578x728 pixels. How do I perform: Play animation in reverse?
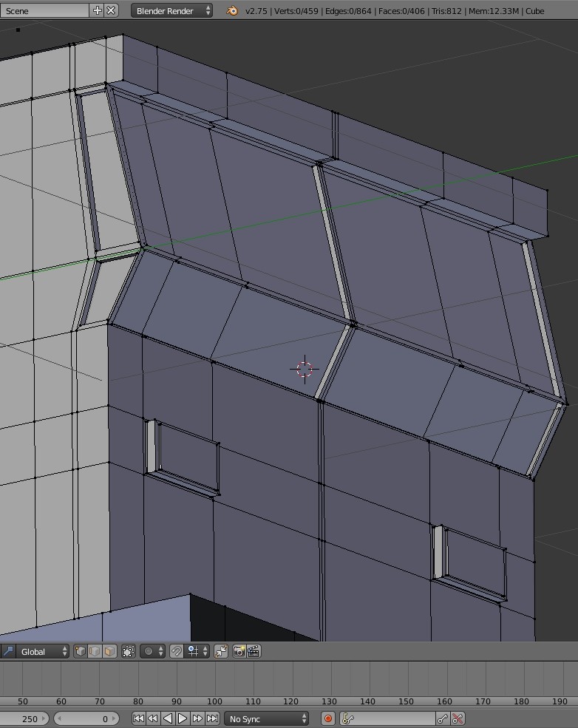(168, 718)
